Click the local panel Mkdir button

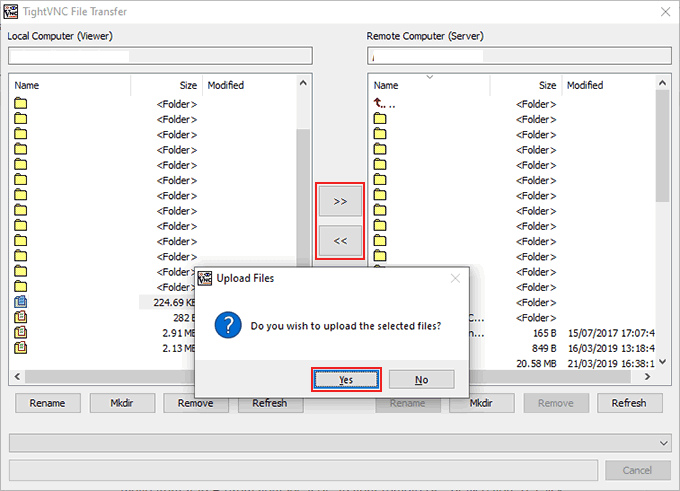(122, 403)
